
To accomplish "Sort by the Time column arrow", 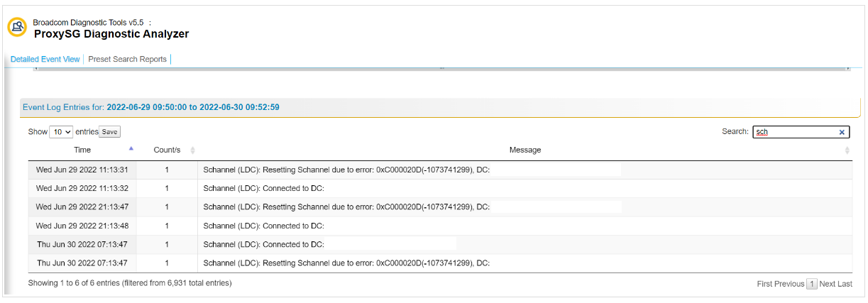I will coord(131,149).
